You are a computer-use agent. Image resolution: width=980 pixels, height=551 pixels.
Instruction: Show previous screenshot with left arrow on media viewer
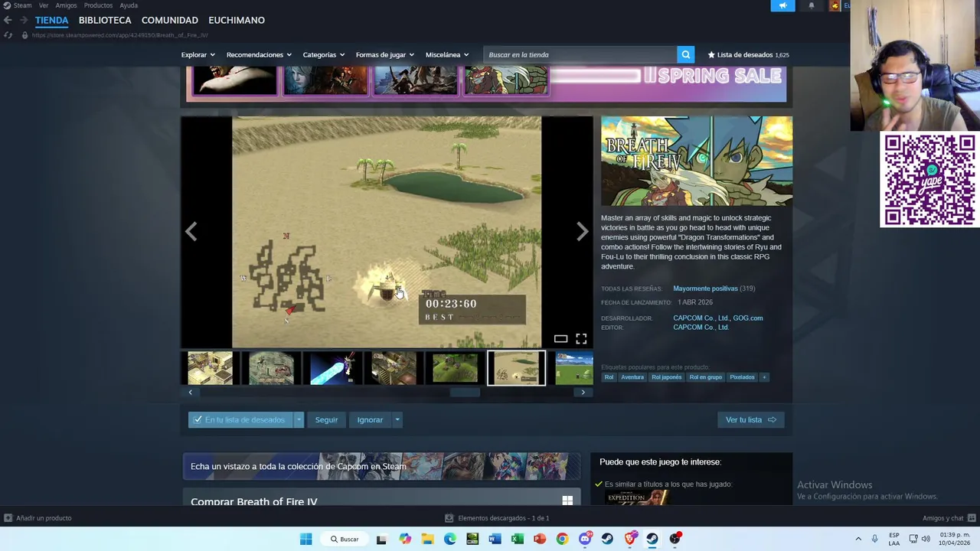tap(191, 231)
